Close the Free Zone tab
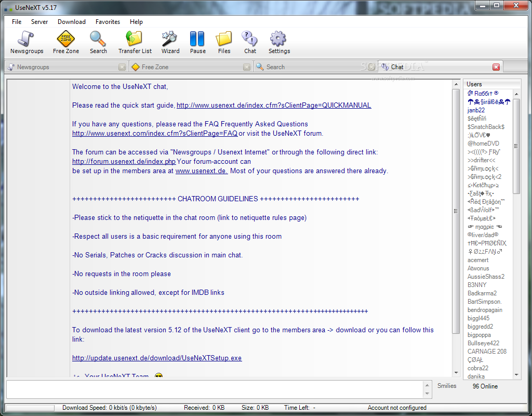The height and width of the screenshot is (416, 532). click(x=247, y=67)
